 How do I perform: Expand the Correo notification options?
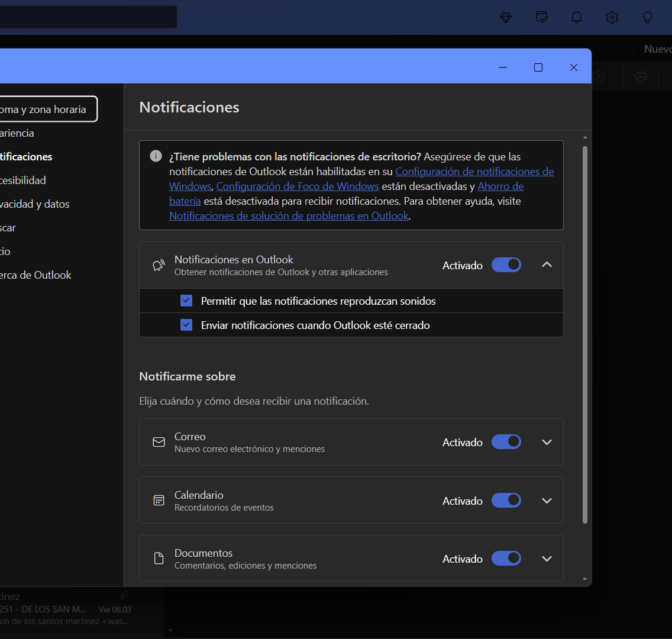point(547,442)
